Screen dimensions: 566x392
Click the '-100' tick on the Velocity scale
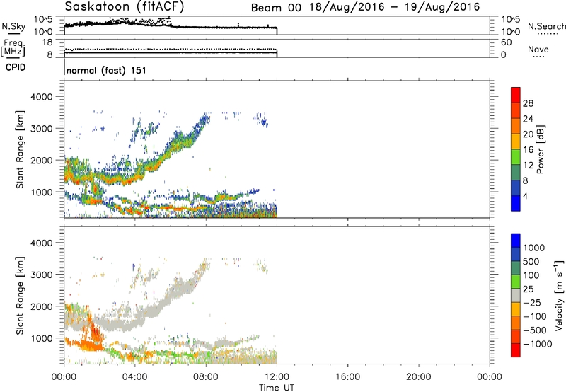535,316
